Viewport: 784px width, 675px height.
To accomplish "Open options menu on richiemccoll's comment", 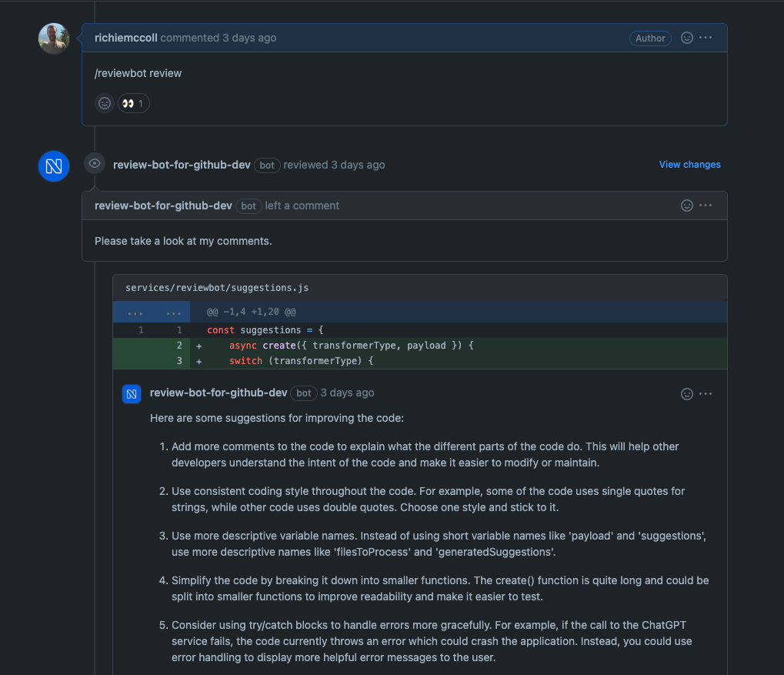I will point(706,38).
